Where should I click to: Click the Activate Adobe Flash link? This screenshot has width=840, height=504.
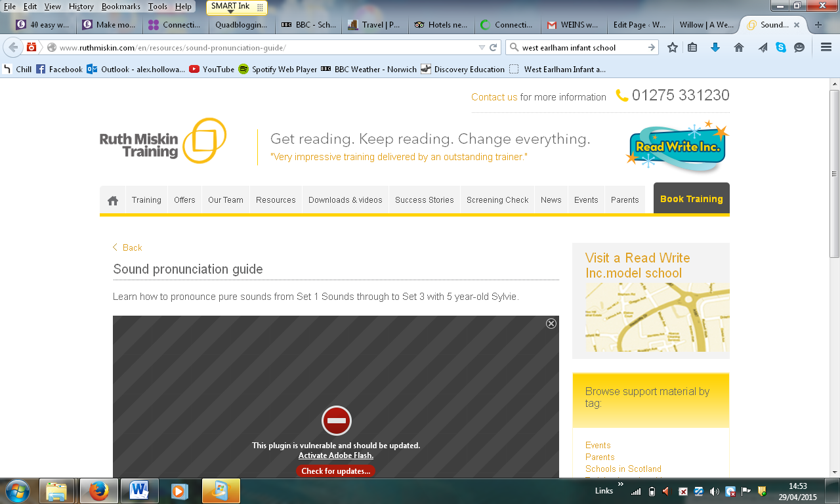(336, 455)
